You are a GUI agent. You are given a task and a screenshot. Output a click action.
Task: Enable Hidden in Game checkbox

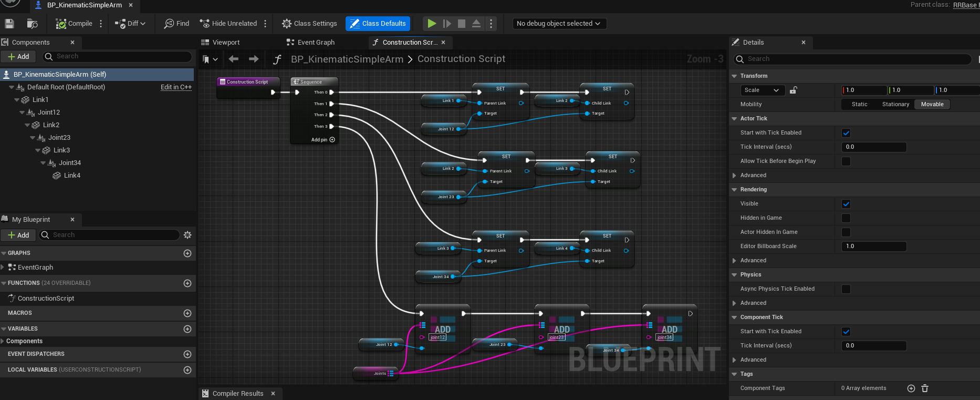[846, 218]
